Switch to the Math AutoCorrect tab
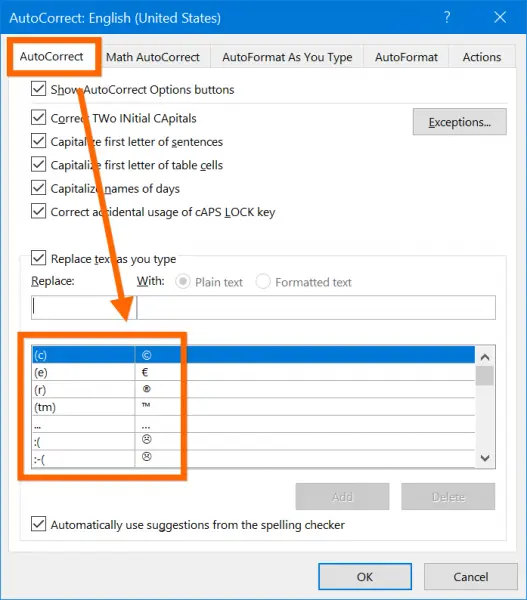This screenshot has height=600, width=527. (x=153, y=57)
